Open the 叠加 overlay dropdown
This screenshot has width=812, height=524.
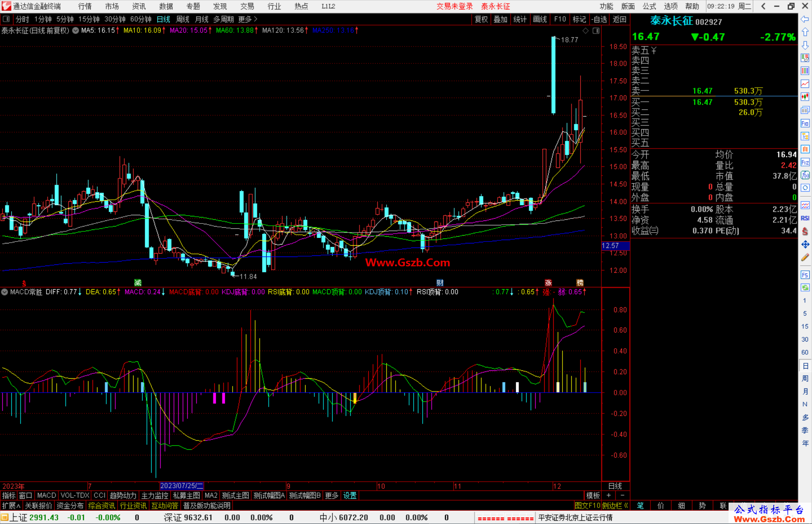[500, 19]
